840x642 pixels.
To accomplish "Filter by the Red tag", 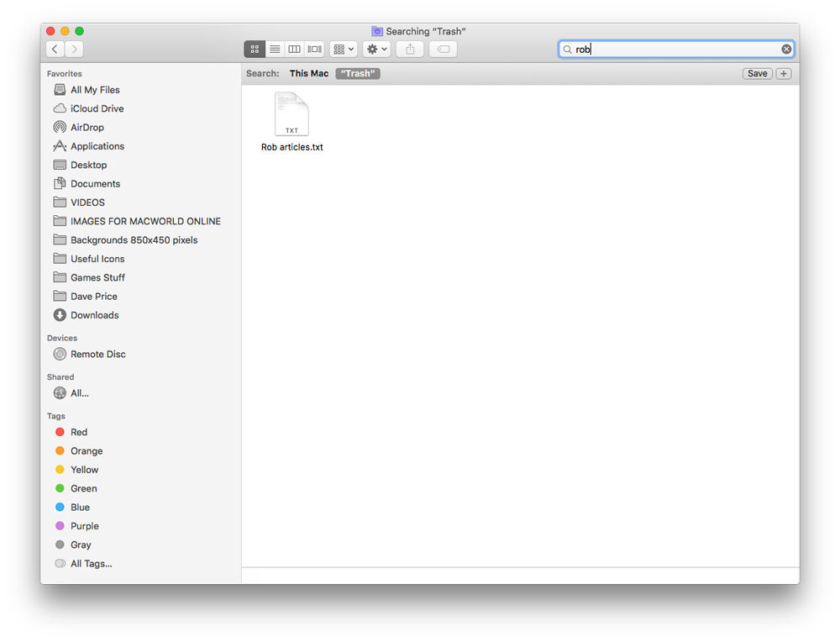I will tap(79, 433).
